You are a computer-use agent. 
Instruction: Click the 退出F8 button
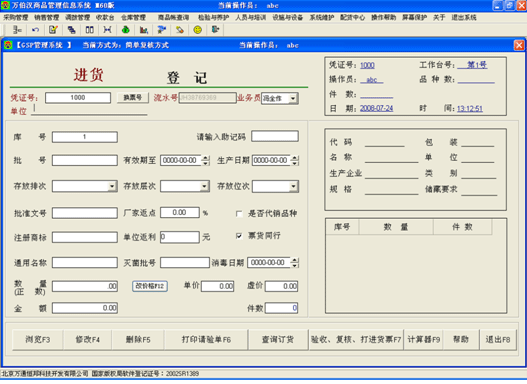pyautogui.click(x=498, y=340)
